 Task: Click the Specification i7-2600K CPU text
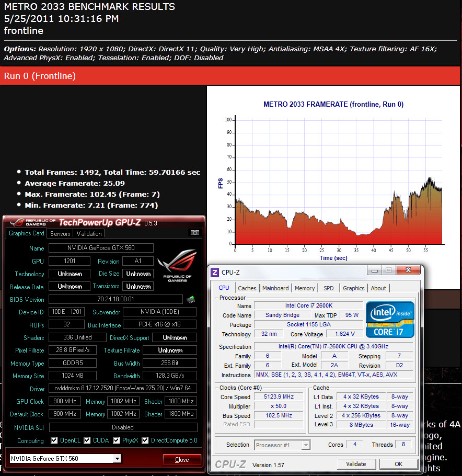(x=333, y=346)
